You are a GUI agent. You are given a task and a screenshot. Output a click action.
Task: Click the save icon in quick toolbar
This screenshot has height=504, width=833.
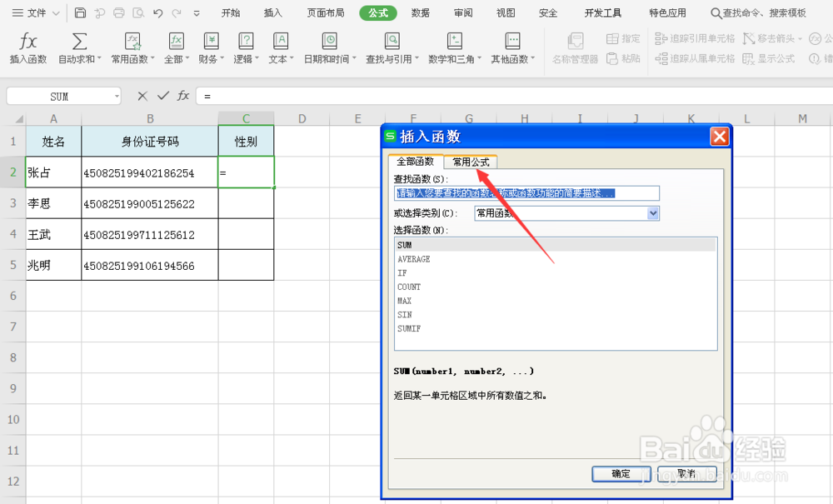80,12
